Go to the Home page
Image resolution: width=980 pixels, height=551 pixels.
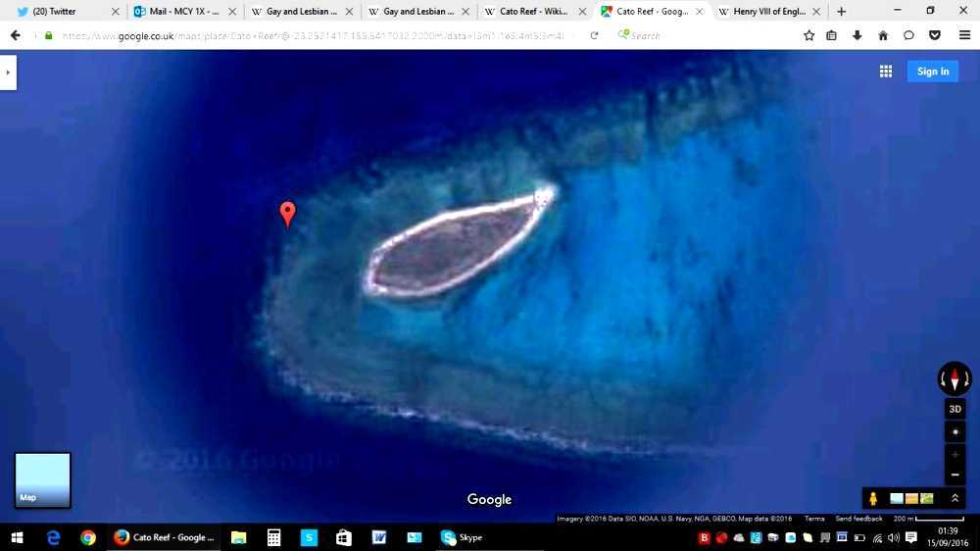883,35
